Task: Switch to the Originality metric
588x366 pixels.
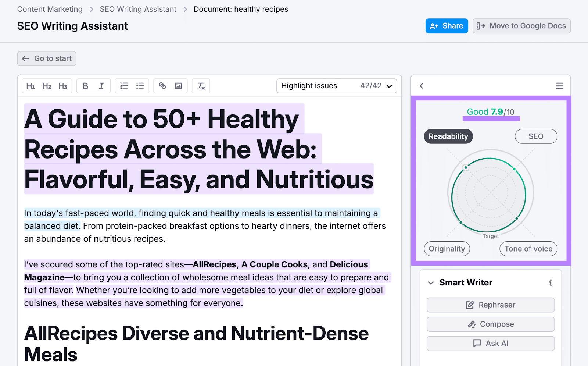Action: coord(447,249)
